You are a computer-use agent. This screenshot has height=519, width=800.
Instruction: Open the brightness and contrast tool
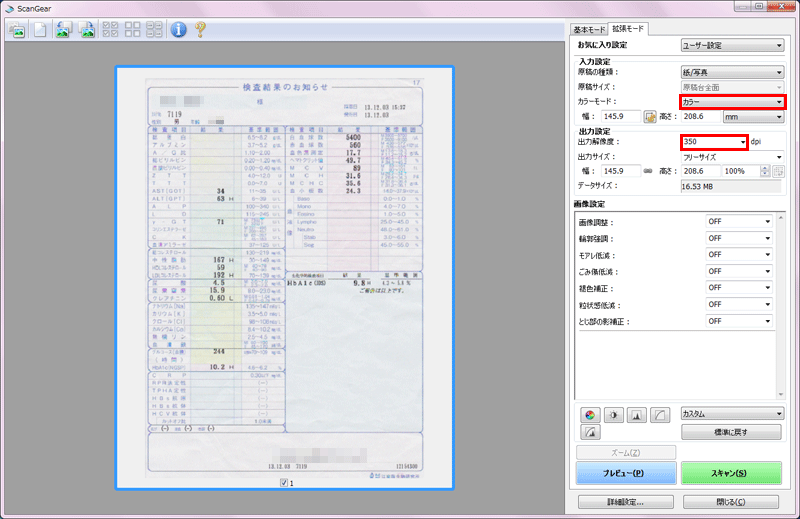click(x=613, y=415)
